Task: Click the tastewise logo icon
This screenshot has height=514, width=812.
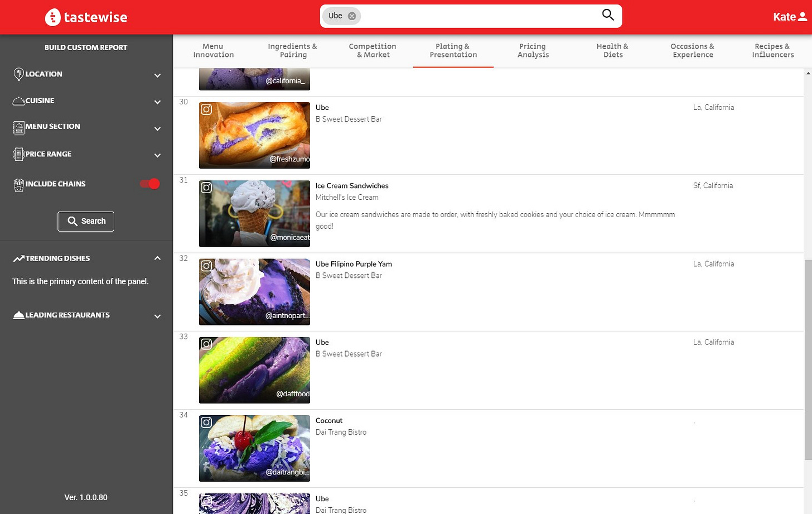Action: pos(52,17)
